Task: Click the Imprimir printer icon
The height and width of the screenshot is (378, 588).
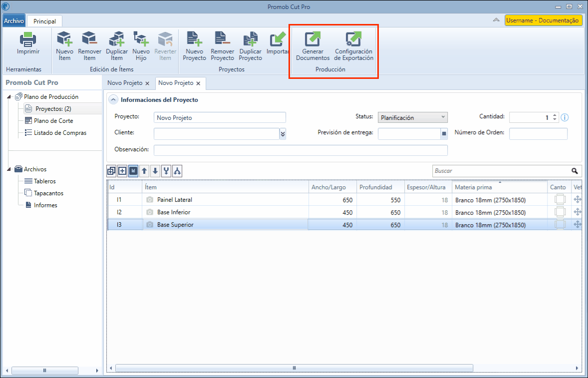Action: pos(28,39)
